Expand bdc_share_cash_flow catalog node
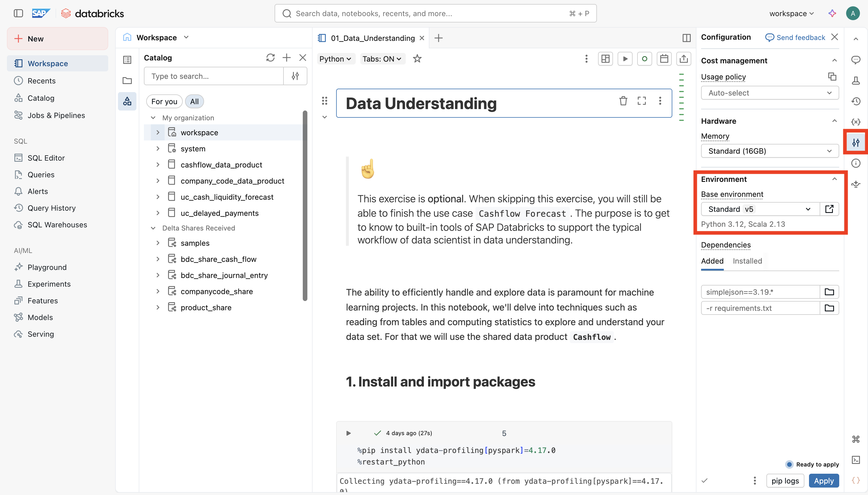Viewport: 868px width, 495px height. point(157,259)
